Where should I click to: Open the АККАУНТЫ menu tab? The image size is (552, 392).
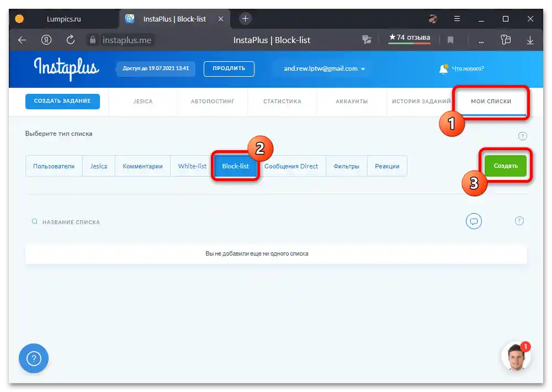point(352,102)
